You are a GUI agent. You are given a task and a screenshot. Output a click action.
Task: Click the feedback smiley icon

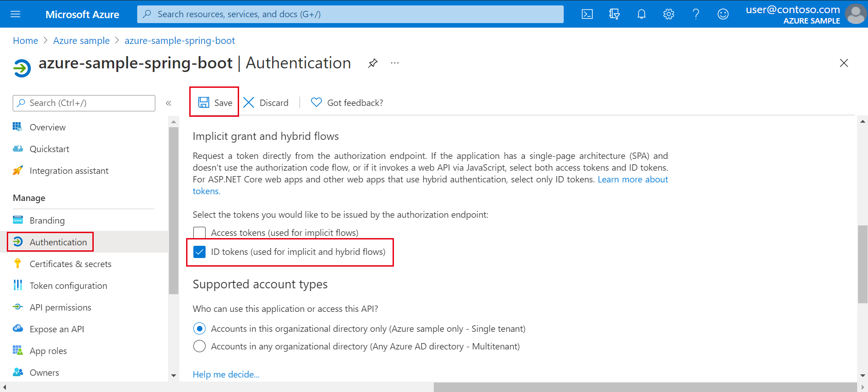pyautogui.click(x=723, y=14)
